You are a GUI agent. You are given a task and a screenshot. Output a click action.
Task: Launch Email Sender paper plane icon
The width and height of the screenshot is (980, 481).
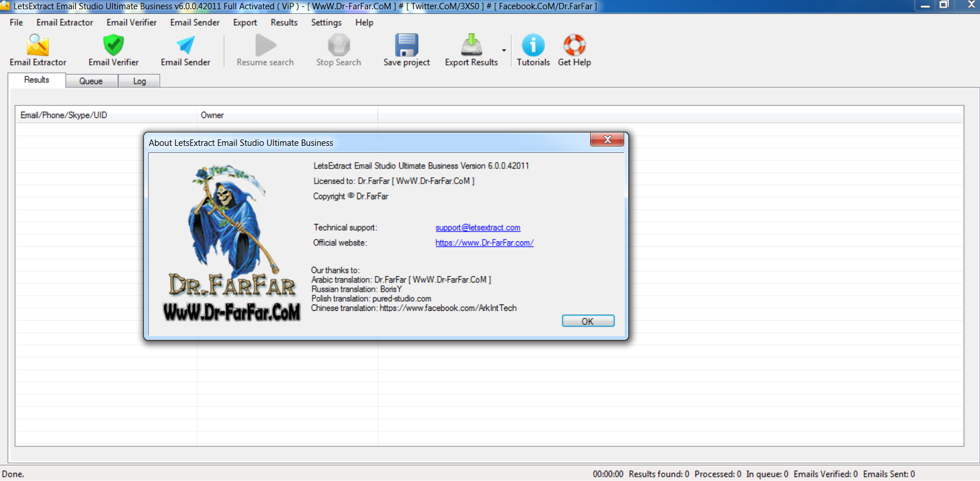click(185, 45)
